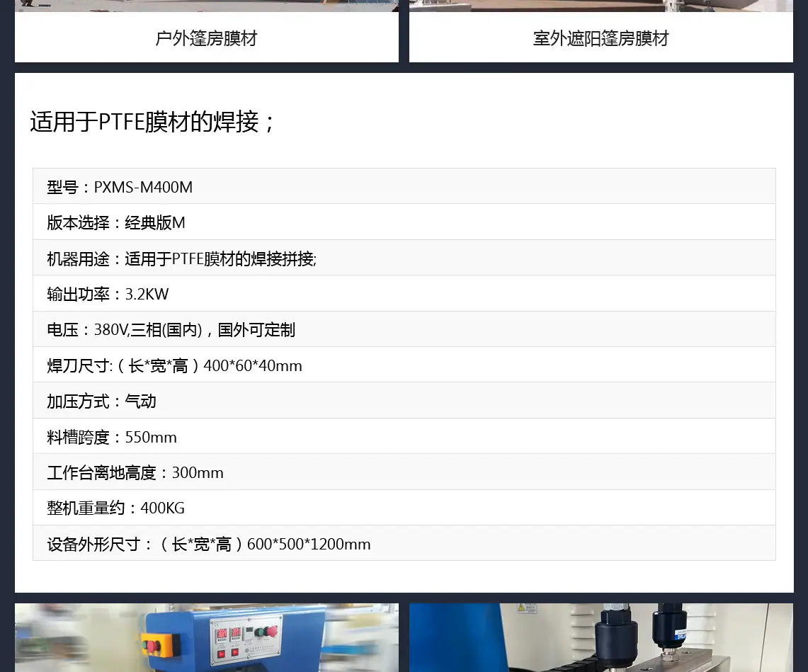Click the 加压方式 气动 row
Screen dimensions: 808x672
click(x=404, y=400)
